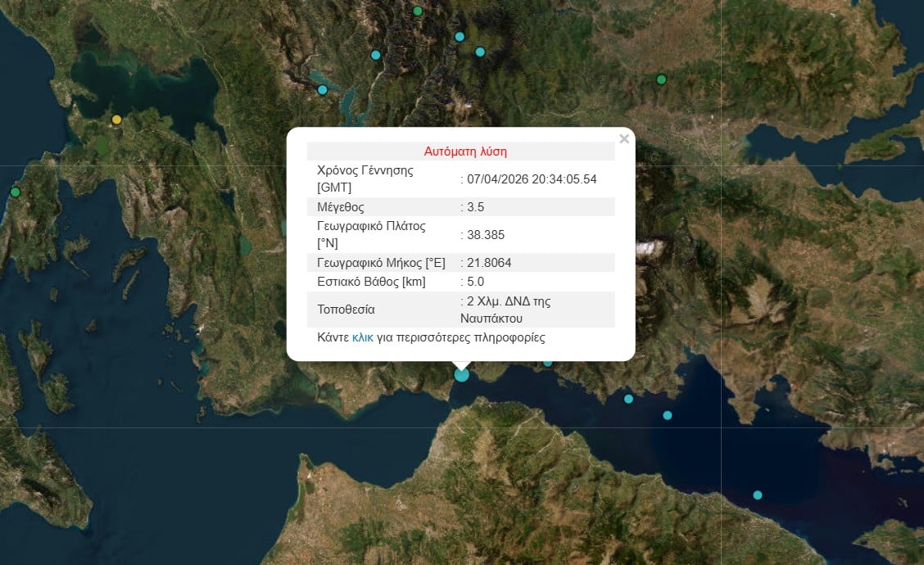Click the Αυτόματη λύση header
Screen dimensions: 924x565
(x=465, y=151)
